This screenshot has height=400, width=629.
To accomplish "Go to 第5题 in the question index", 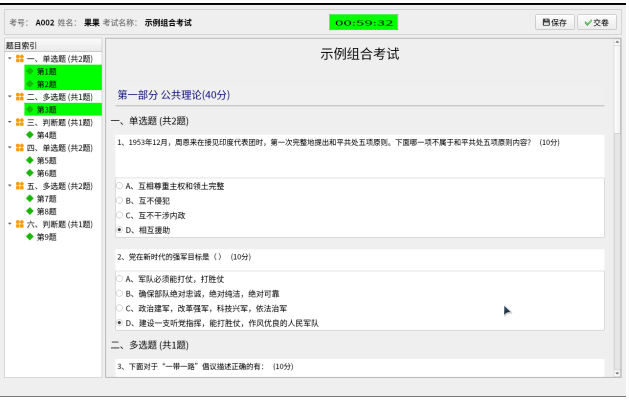I will [x=46, y=161].
